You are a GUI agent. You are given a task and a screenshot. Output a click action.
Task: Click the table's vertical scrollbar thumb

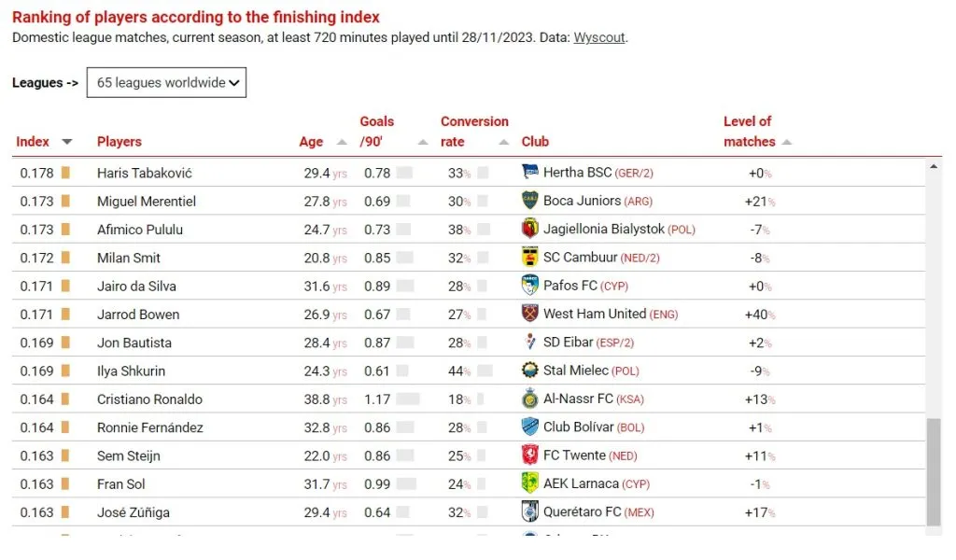coord(934,471)
